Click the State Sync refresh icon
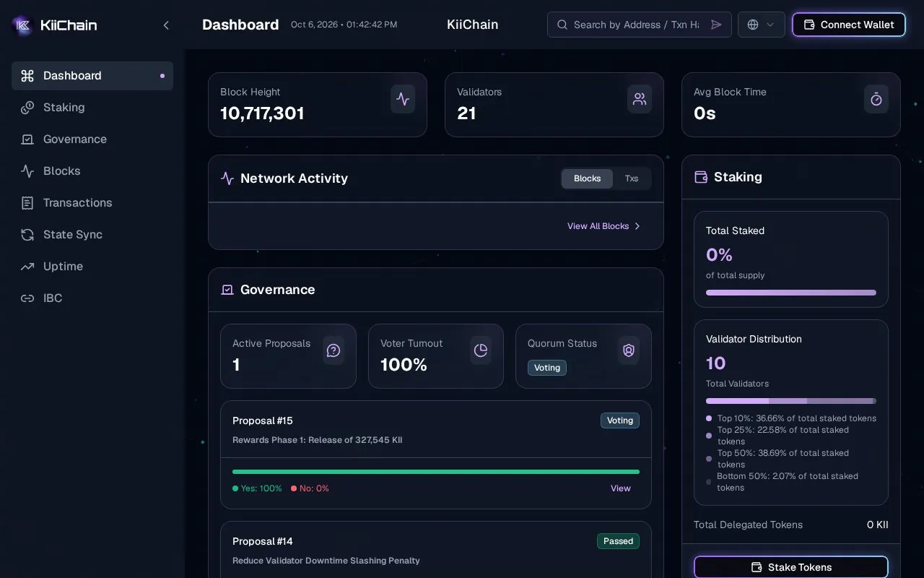The image size is (924, 578). click(x=27, y=235)
